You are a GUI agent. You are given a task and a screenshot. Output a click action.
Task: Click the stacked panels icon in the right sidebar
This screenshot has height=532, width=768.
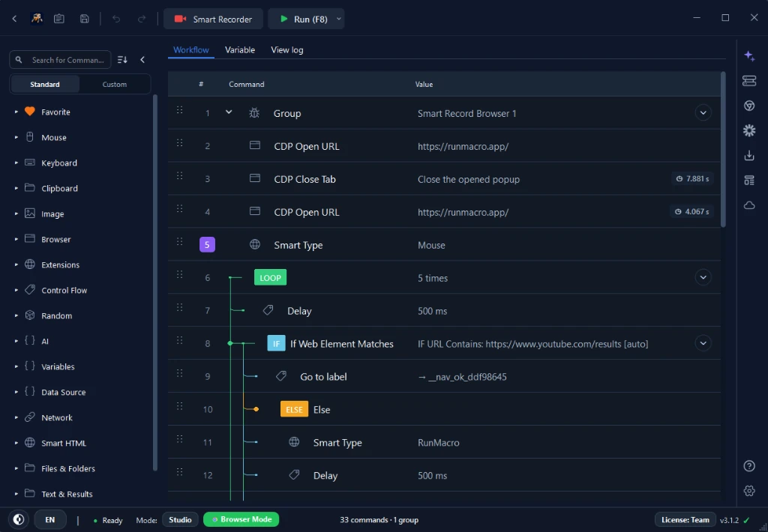pos(749,80)
